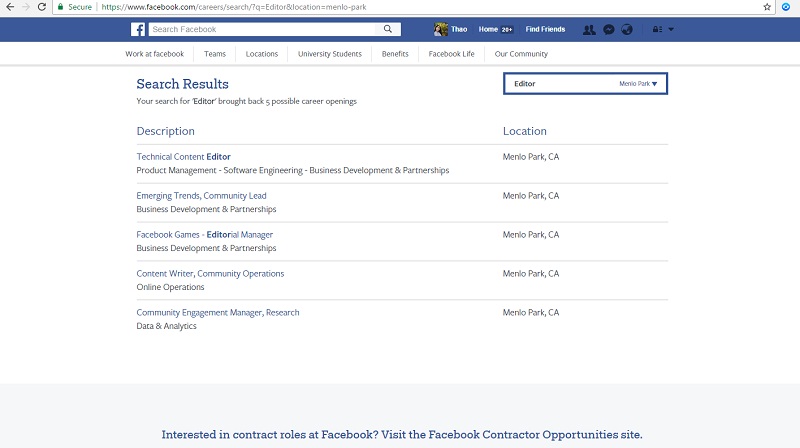Click the 'Online Operations' text
Screen dimensions: 800x448
tap(170, 287)
